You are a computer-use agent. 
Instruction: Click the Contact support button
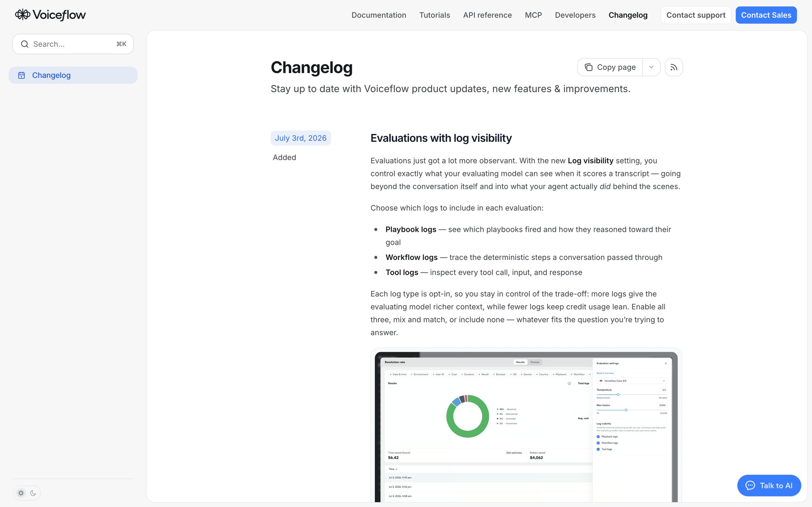696,15
